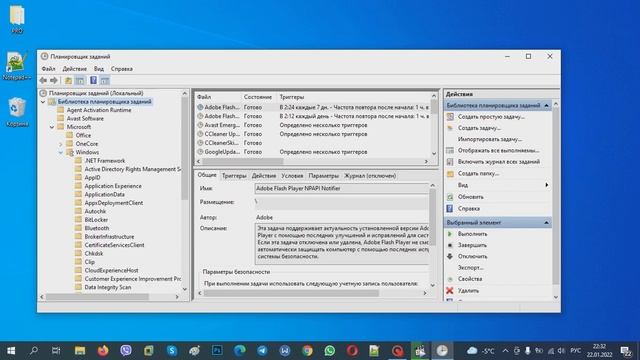
Task: Collapse the Выбранный элемент Actions section
Action: pyautogui.click(x=547, y=222)
